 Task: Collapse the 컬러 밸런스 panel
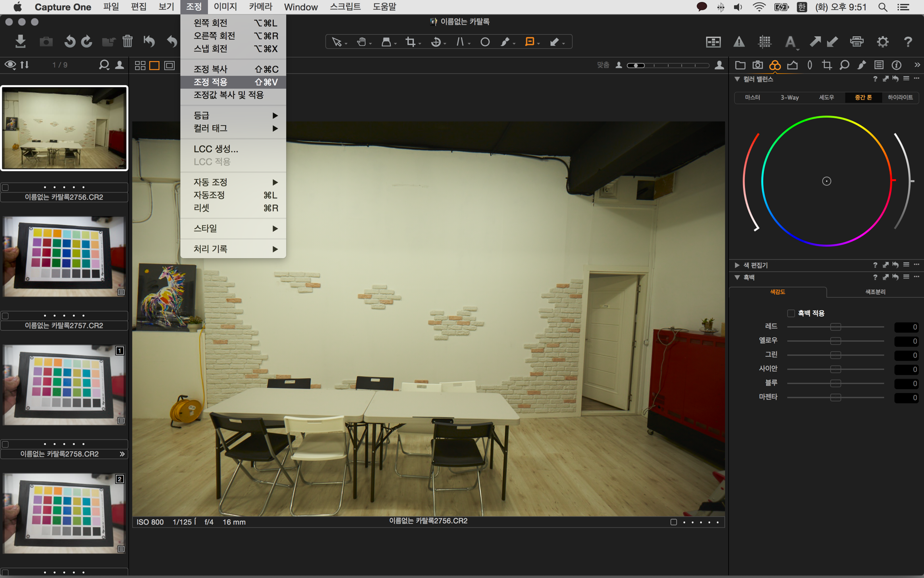[x=737, y=79]
